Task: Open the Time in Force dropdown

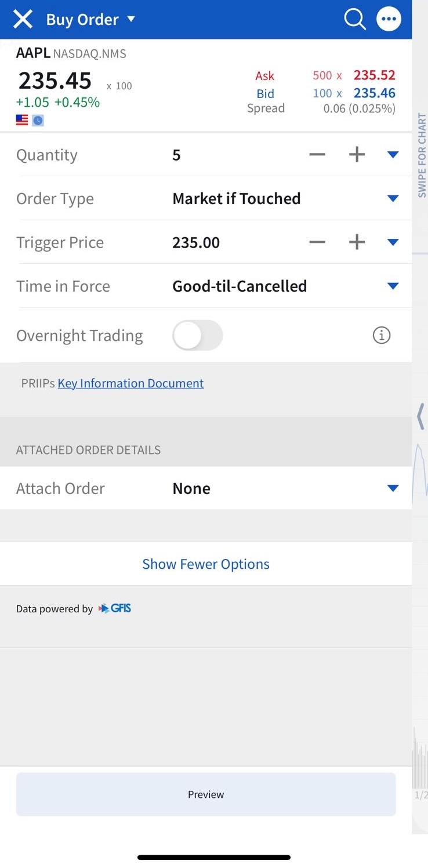Action: coord(393,286)
